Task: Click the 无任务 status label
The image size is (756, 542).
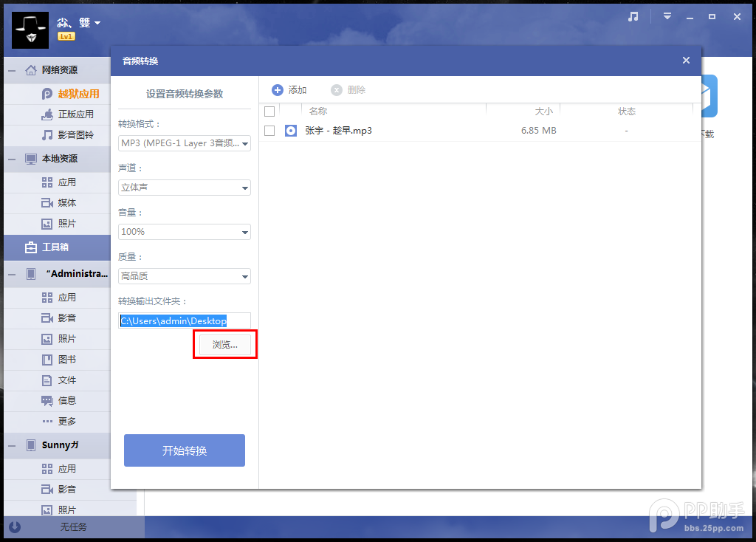Action: click(73, 527)
